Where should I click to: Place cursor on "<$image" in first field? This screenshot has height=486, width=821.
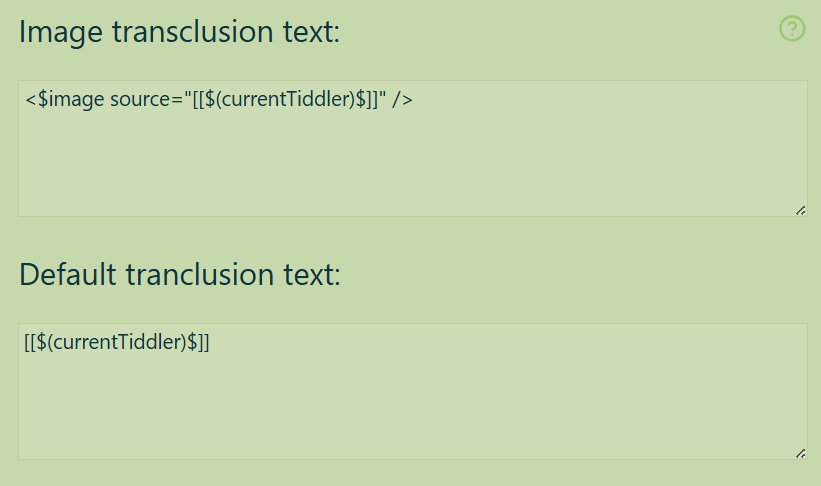pyautogui.click(x=64, y=100)
